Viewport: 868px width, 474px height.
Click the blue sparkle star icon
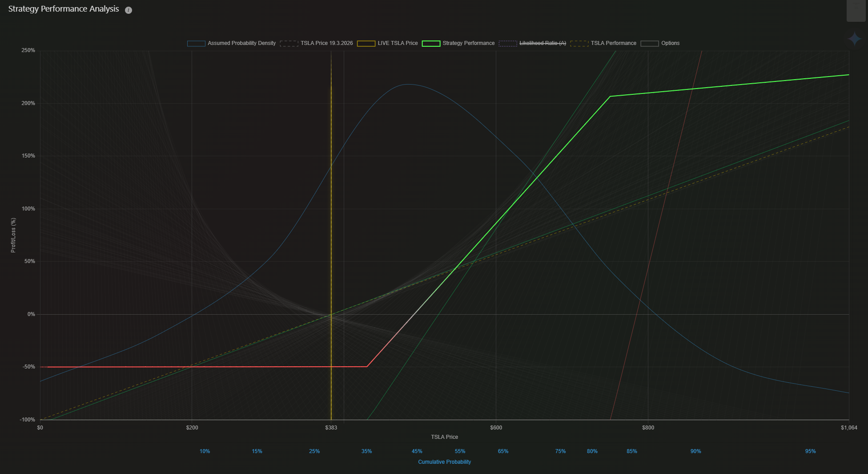pyautogui.click(x=854, y=39)
